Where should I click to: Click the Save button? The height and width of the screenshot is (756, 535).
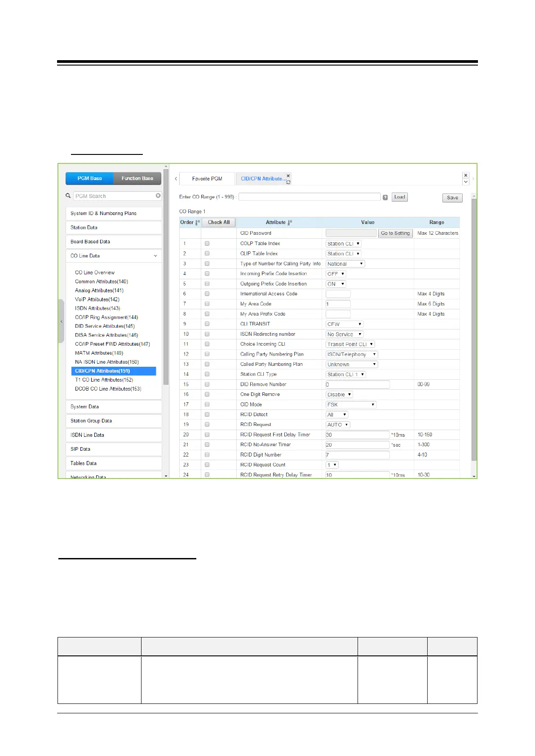(452, 198)
